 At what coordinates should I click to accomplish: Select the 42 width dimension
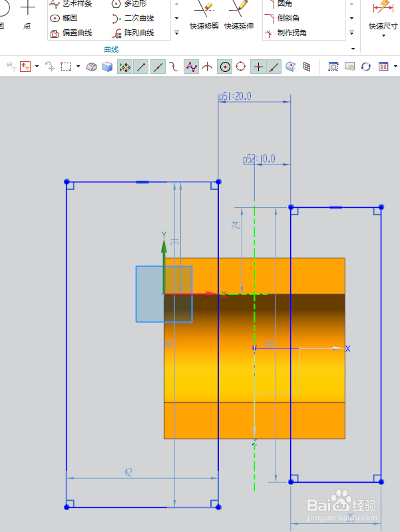128,472
